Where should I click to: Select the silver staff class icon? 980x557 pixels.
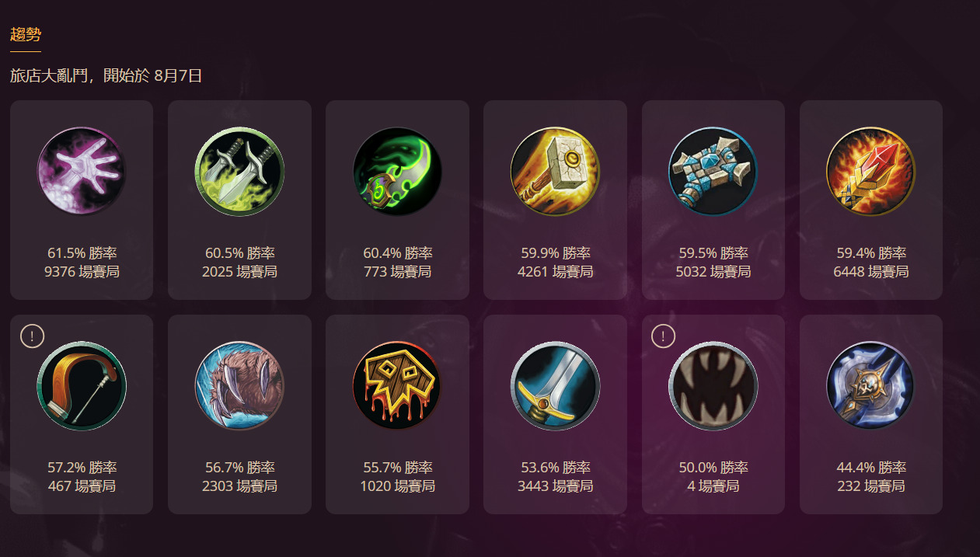[x=870, y=386]
